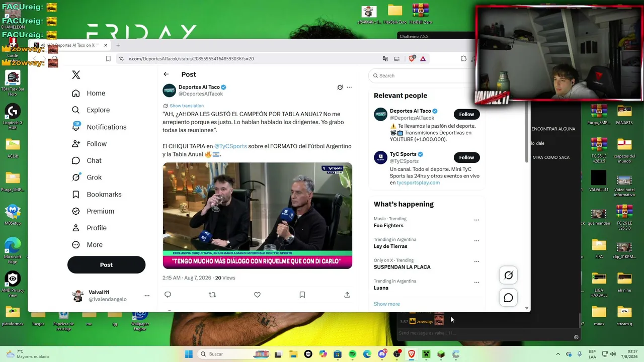Bookmark page using the browser bookmark icon

click(108, 59)
